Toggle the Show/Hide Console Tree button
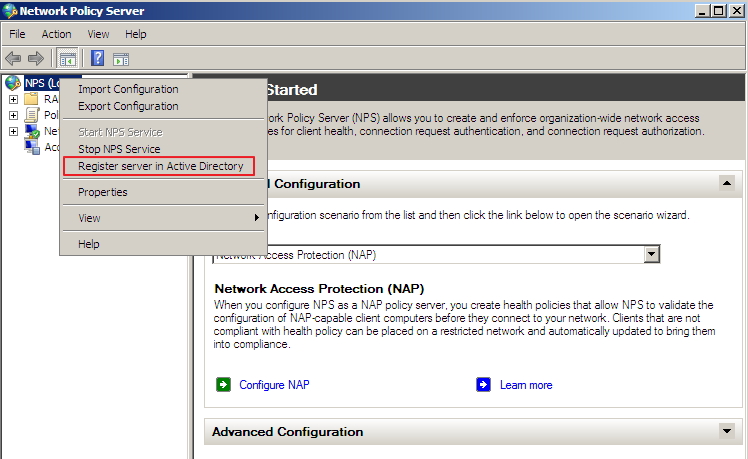 pyautogui.click(x=68, y=59)
